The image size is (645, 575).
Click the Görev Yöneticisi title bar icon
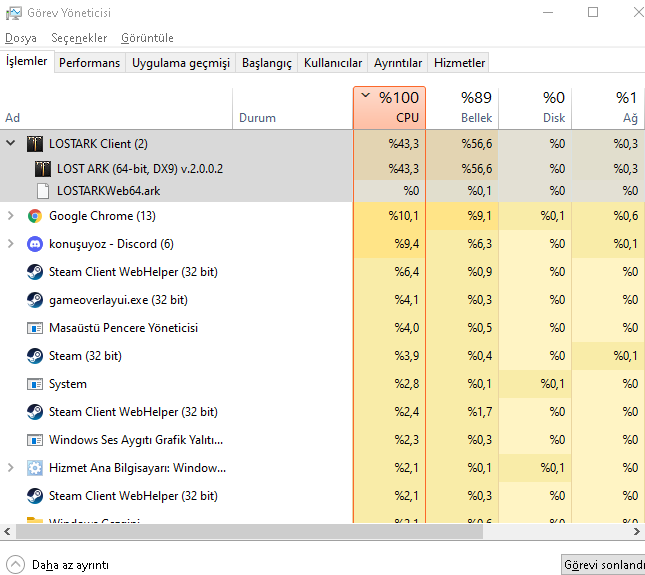point(14,13)
